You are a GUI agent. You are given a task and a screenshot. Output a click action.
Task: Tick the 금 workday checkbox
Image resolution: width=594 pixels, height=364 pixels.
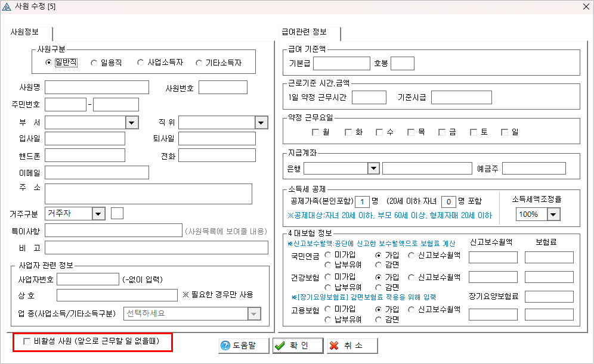click(x=442, y=132)
